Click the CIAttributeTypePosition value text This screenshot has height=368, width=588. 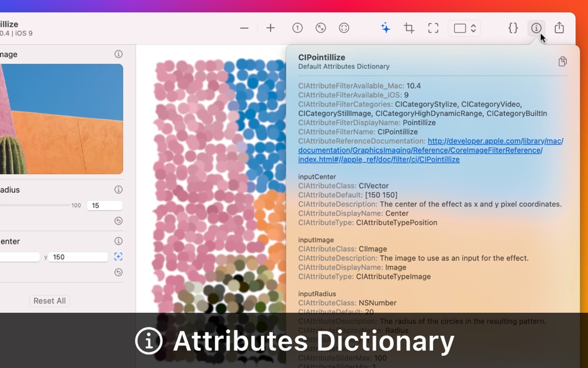[396, 222]
